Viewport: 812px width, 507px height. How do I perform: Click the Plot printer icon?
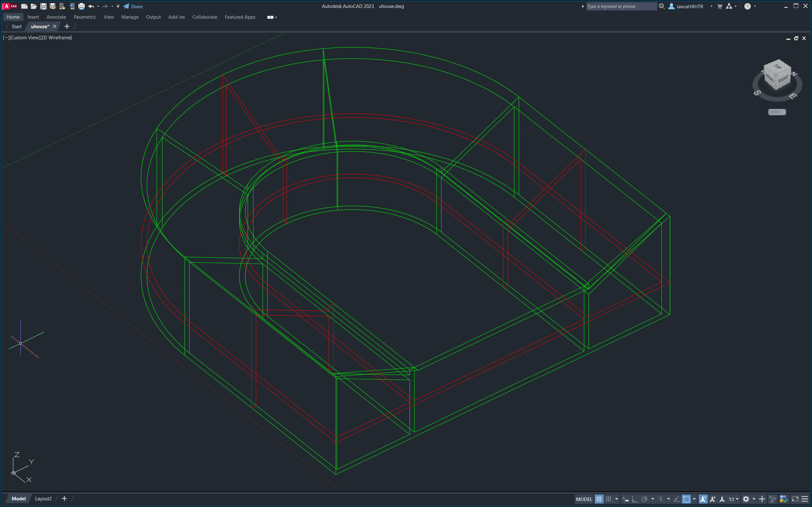(81, 6)
